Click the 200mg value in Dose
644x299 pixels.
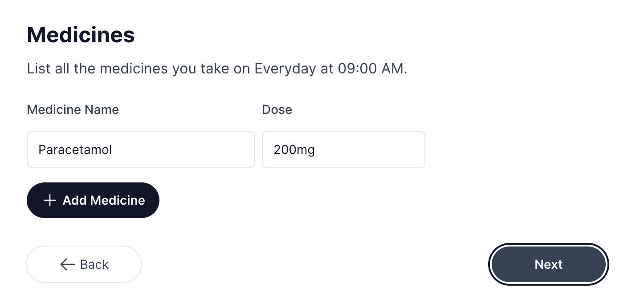(x=294, y=149)
